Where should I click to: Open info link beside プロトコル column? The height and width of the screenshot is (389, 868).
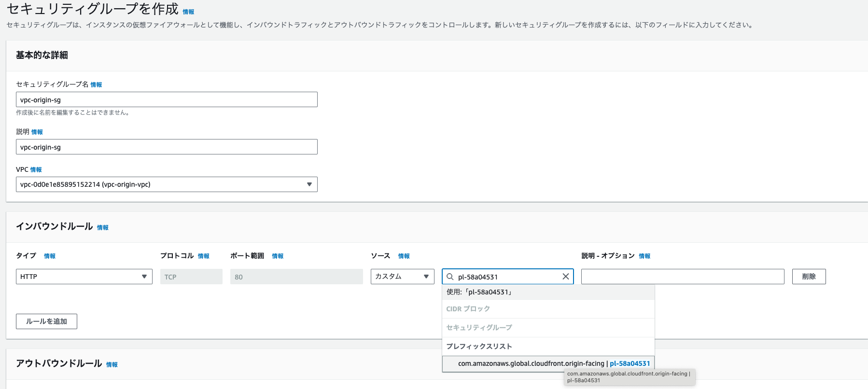coord(204,256)
